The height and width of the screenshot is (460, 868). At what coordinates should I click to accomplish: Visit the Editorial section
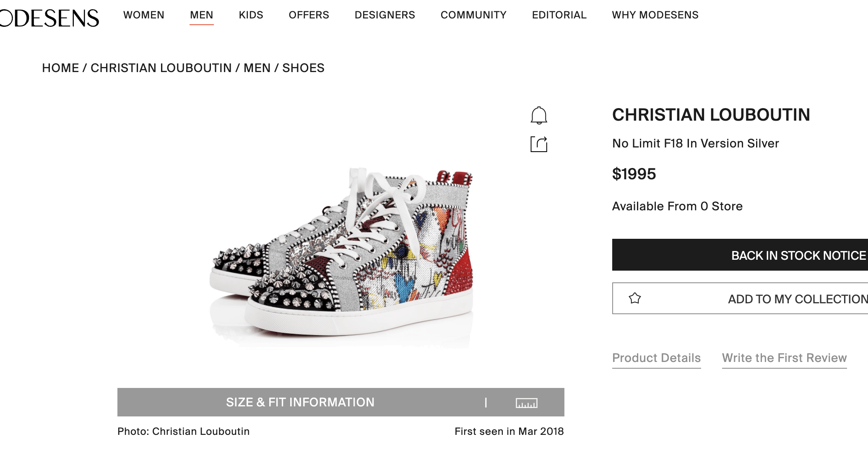click(x=559, y=15)
